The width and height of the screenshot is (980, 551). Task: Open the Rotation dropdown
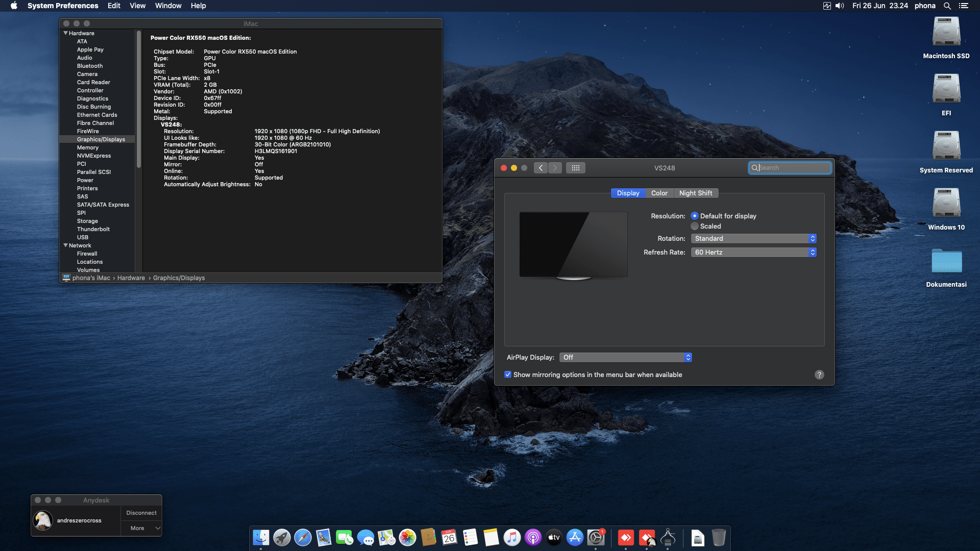(x=753, y=238)
